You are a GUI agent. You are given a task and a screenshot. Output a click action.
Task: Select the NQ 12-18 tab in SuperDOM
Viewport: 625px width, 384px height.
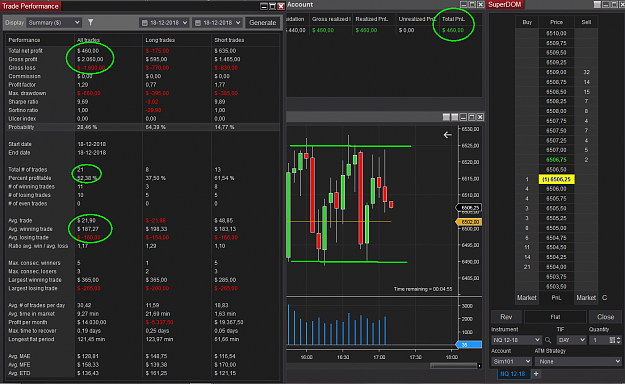[513, 374]
